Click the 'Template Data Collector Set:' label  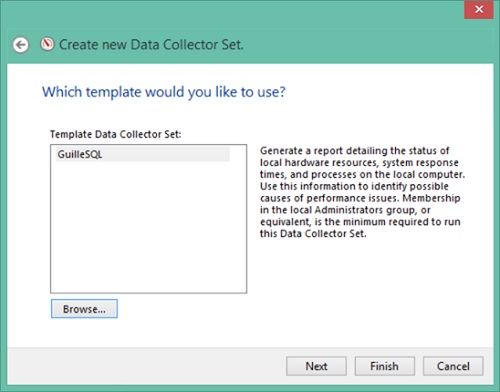point(116,134)
